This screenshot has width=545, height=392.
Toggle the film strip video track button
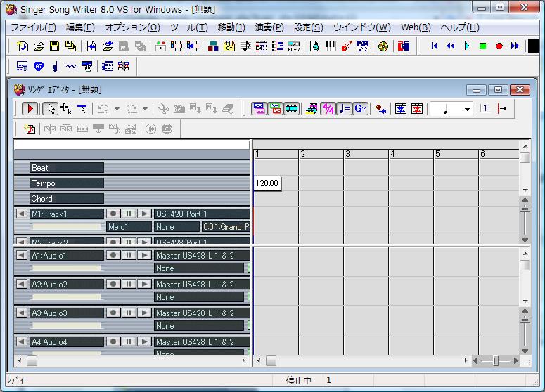292,109
